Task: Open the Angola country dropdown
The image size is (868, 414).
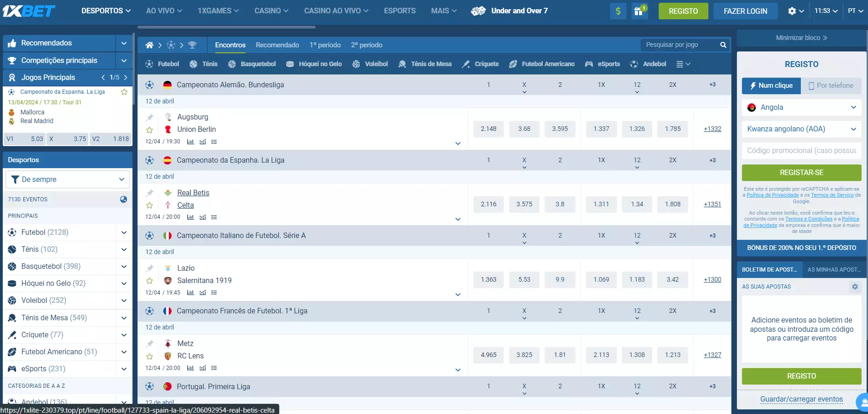Action: pos(801,108)
